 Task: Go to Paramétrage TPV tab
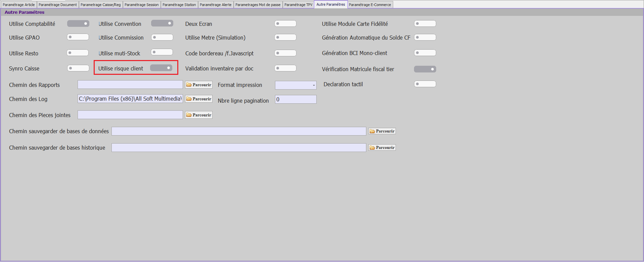point(298,5)
